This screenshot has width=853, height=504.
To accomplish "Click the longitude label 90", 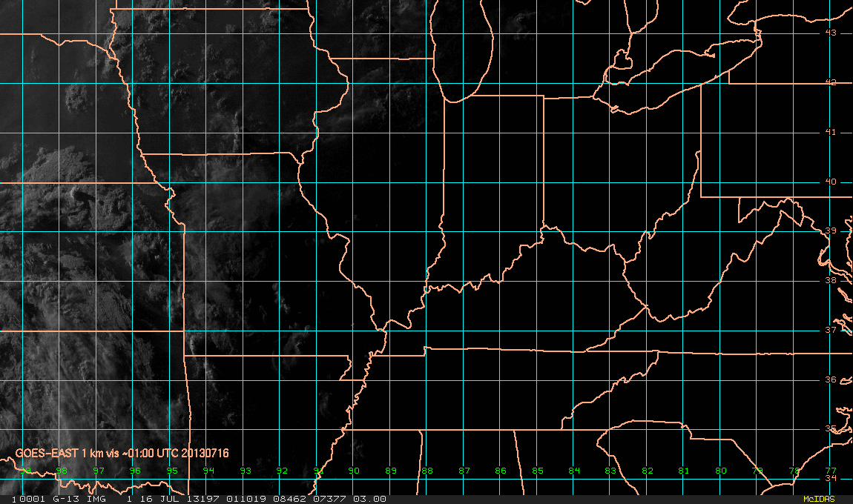I will [354, 471].
